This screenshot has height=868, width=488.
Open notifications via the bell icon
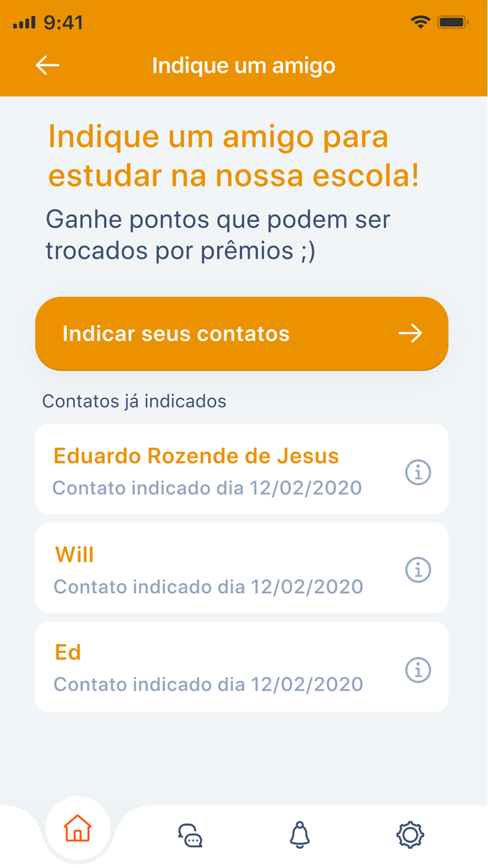tap(300, 834)
